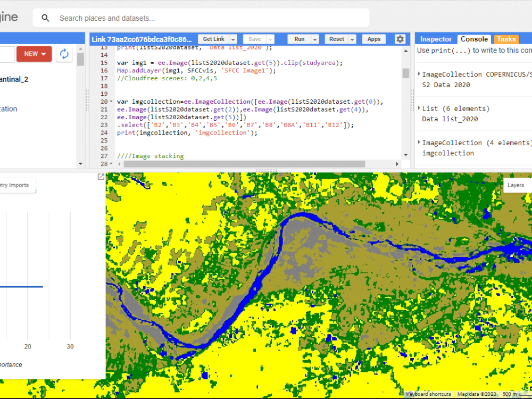
Task: Click the search magnifier icon
Action: click(x=45, y=18)
